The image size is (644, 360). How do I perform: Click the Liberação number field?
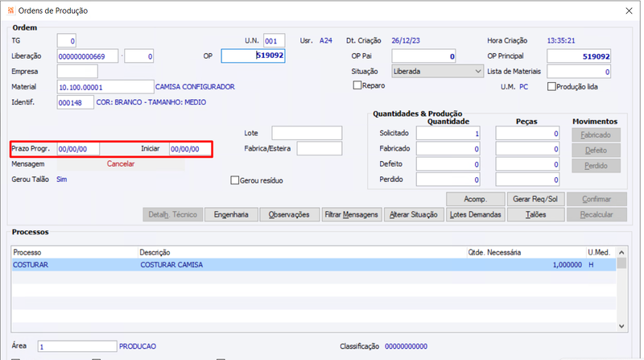point(88,56)
